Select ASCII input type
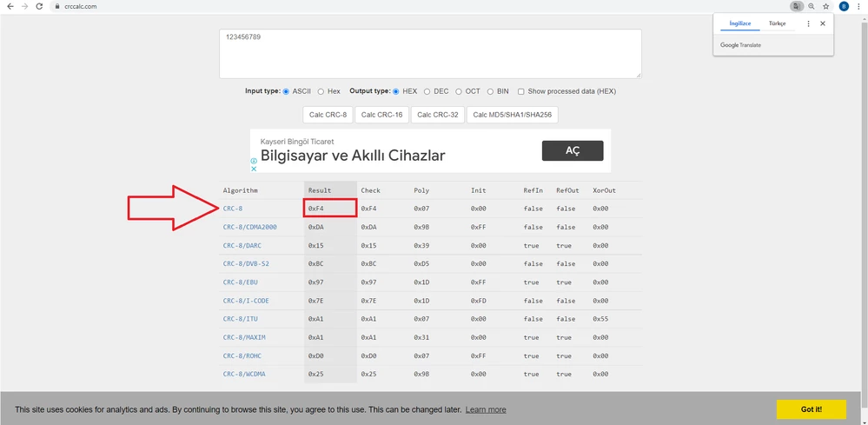The width and height of the screenshot is (868, 425). [286, 91]
